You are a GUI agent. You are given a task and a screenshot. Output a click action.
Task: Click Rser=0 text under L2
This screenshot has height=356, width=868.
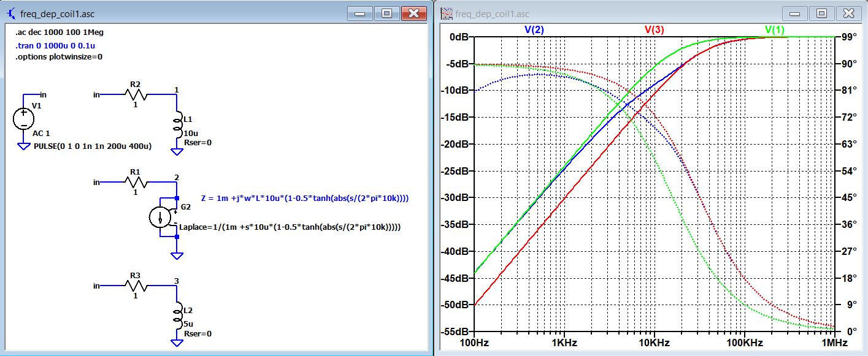coord(198,334)
